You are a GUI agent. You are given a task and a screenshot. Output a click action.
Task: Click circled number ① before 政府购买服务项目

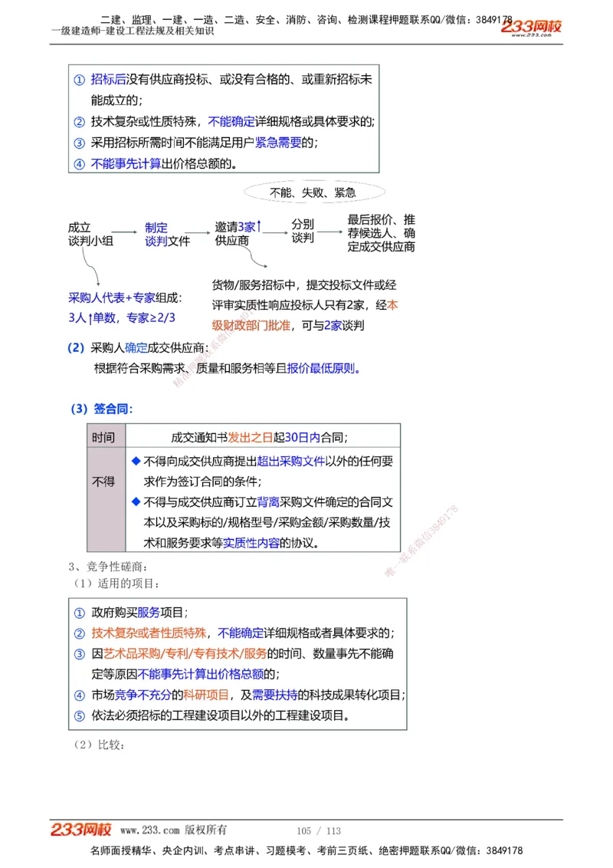[x=80, y=611]
